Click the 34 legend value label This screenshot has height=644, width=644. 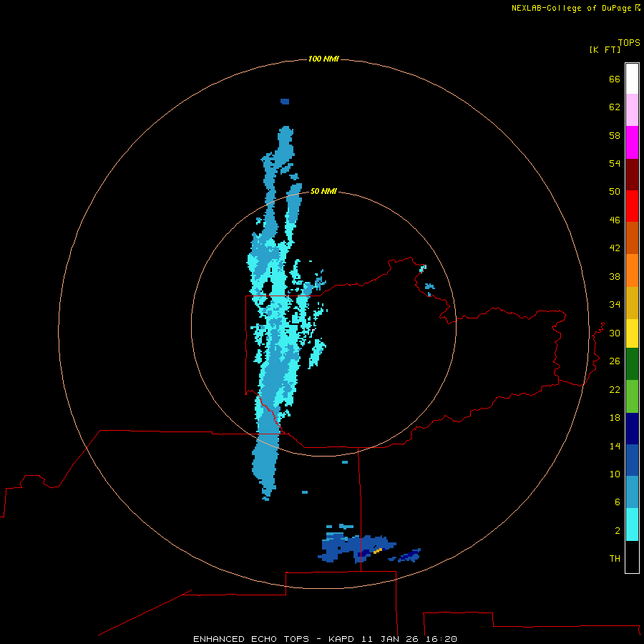pos(615,304)
